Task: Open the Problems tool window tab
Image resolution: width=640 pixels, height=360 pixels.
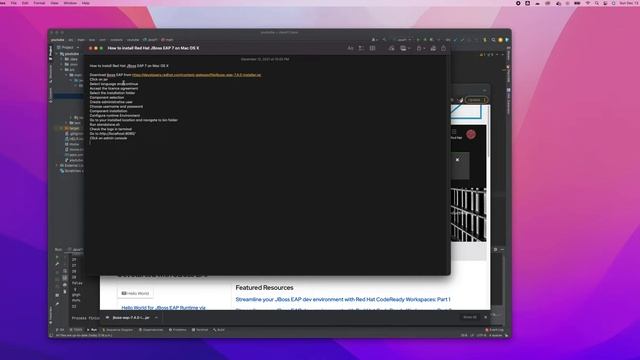Action: [x=178, y=330]
